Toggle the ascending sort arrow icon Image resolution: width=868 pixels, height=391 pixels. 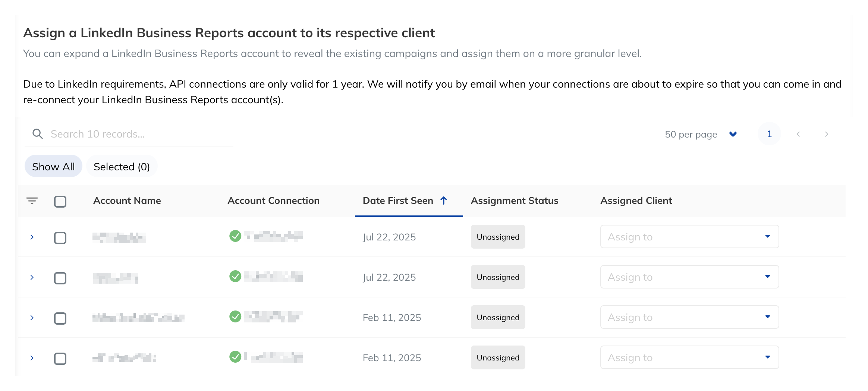click(x=444, y=201)
